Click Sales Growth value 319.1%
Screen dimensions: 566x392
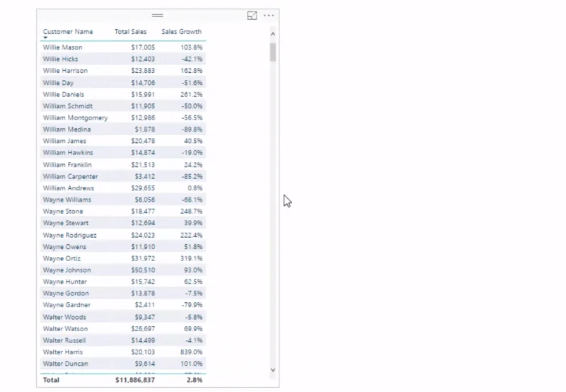tap(191, 258)
